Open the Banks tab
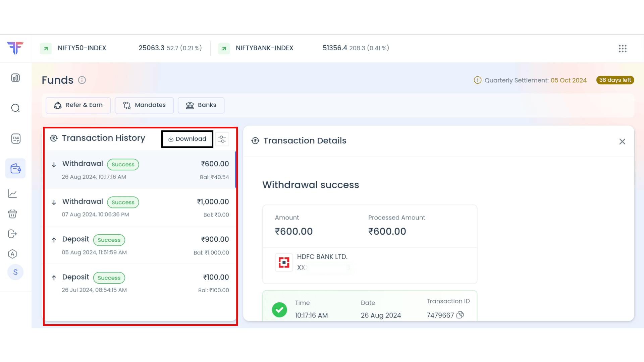The height and width of the screenshot is (362, 644). pyautogui.click(x=201, y=105)
